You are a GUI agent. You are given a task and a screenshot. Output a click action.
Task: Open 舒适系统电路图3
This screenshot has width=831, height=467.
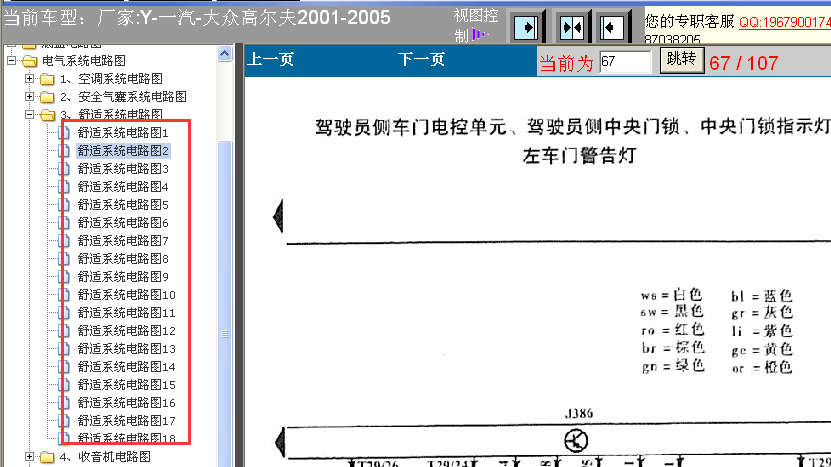coord(123,169)
